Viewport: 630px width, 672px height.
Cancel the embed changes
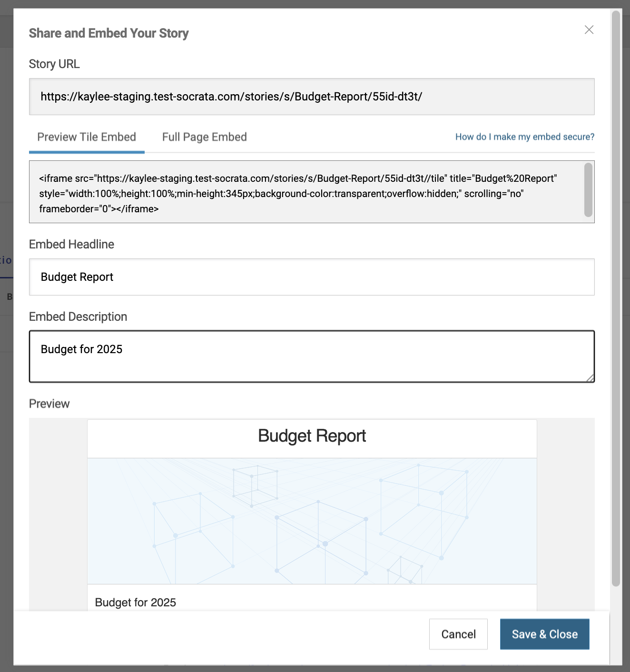[458, 634]
